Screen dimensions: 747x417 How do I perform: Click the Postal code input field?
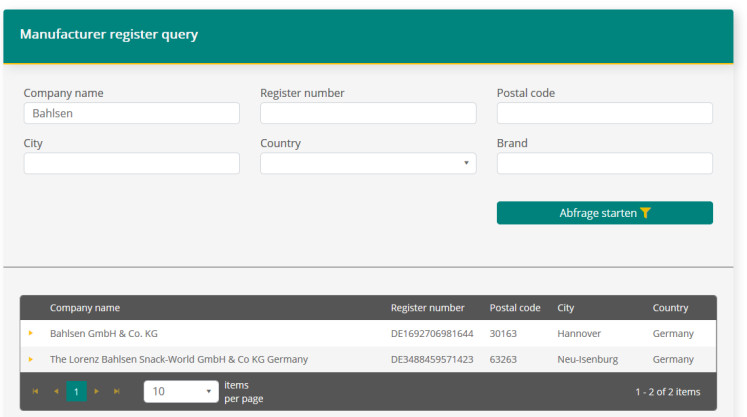point(605,113)
